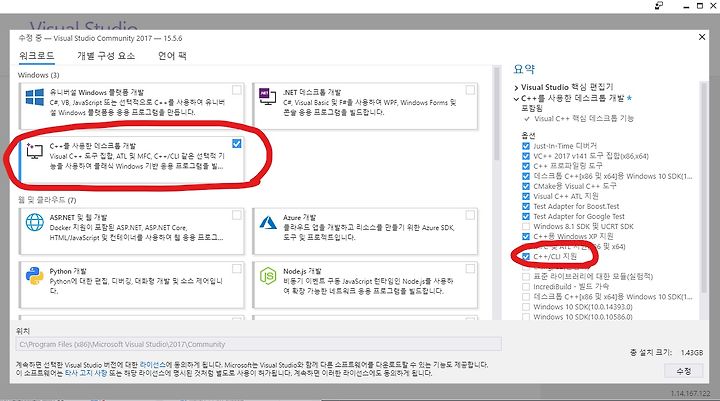Viewport: 720px width, 401px height.
Task: Click the C++ desktop development monitor icon
Action: (34, 151)
